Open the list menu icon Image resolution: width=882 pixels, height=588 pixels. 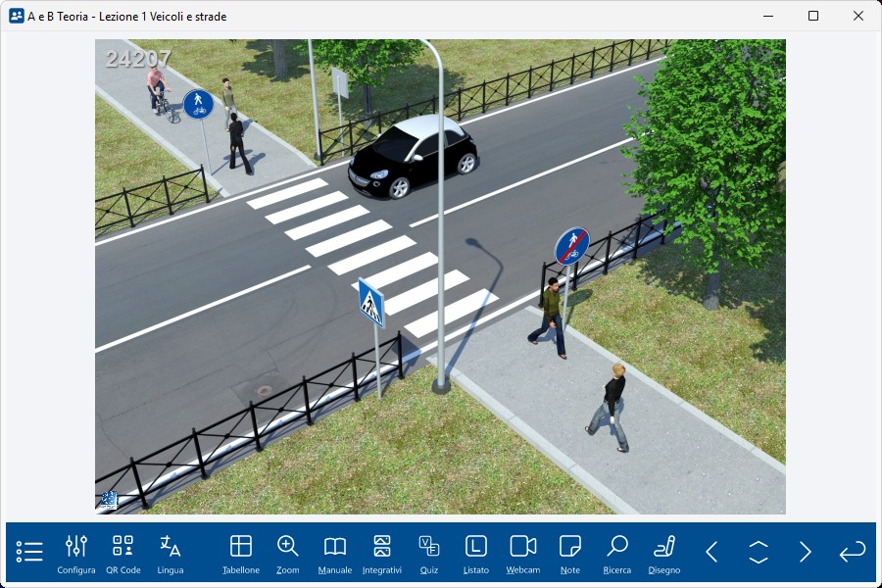[x=29, y=552]
